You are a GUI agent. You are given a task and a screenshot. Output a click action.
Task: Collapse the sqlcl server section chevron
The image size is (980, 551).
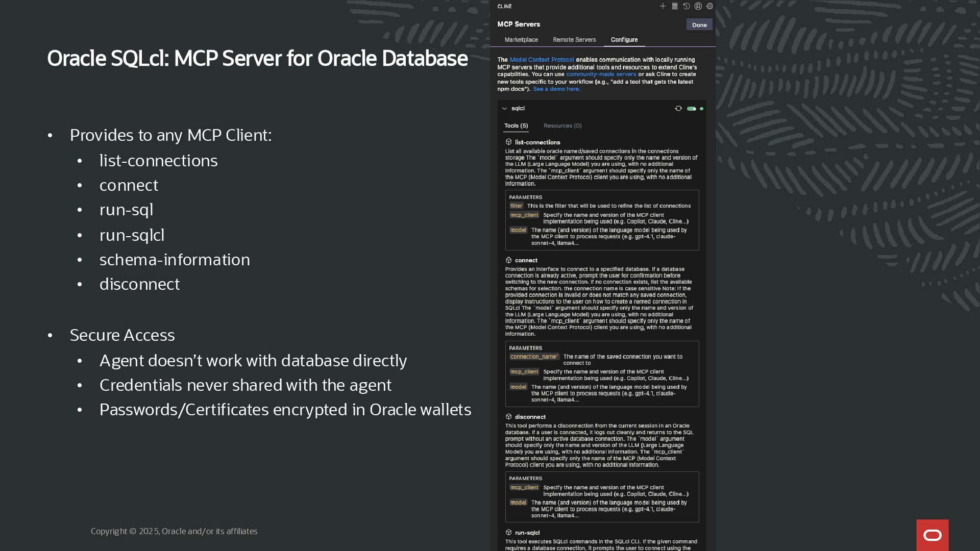point(504,109)
